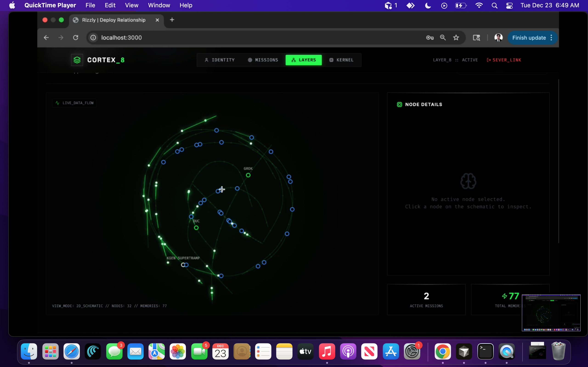Reload the localhost page
The image size is (588, 367).
(x=76, y=38)
